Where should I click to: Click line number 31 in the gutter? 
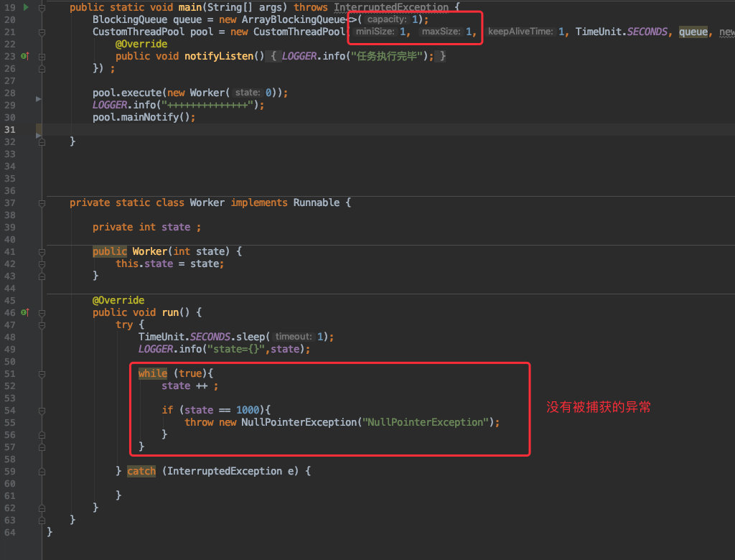pyautogui.click(x=10, y=129)
